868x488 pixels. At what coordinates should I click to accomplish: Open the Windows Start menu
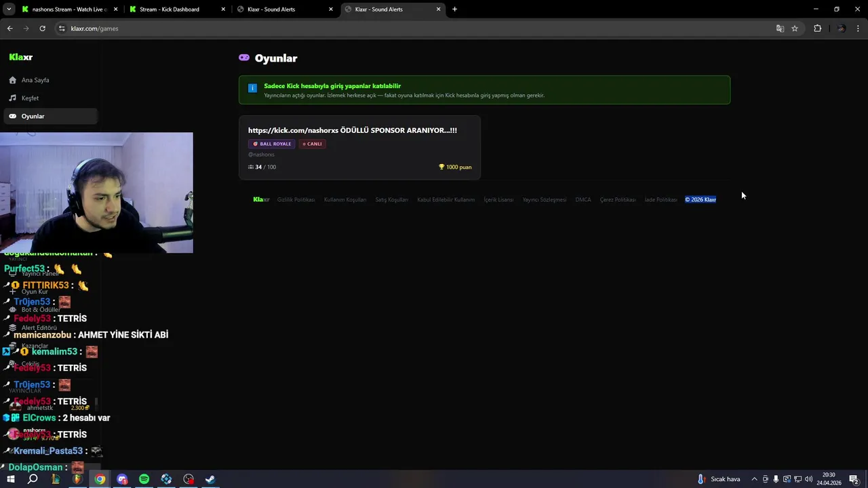[10, 479]
